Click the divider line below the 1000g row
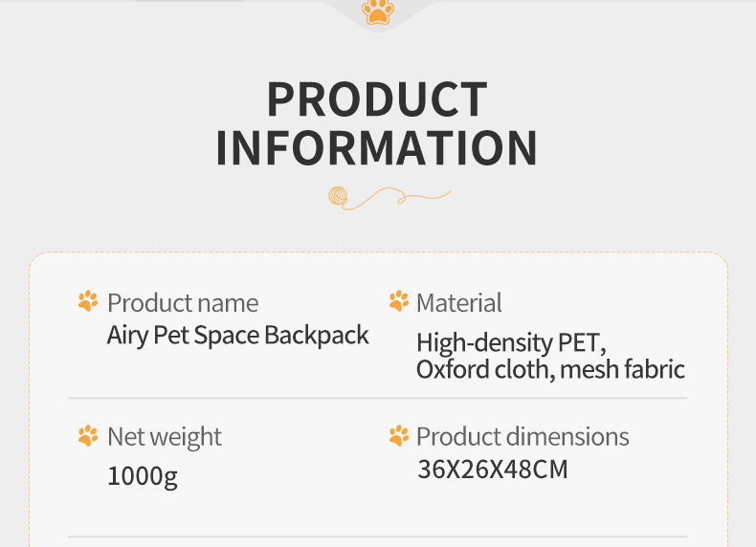 377,536
